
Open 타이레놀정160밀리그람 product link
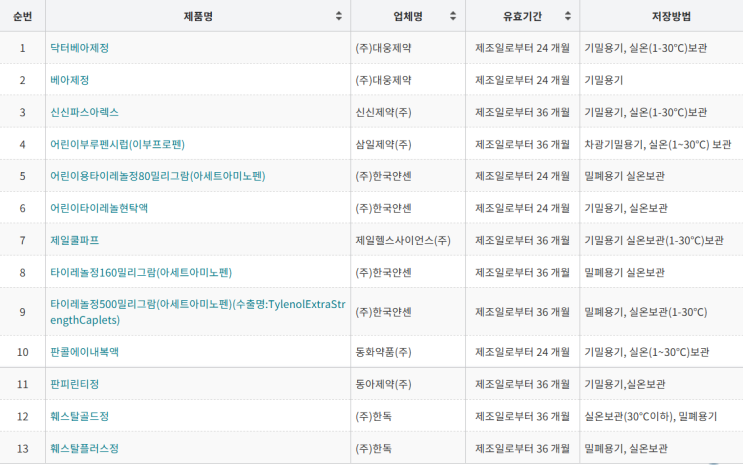pos(141,273)
